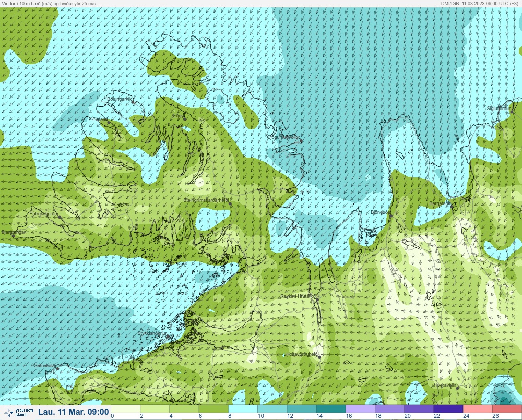Click the 'Holtavörðuheiði' place label

[303, 354]
